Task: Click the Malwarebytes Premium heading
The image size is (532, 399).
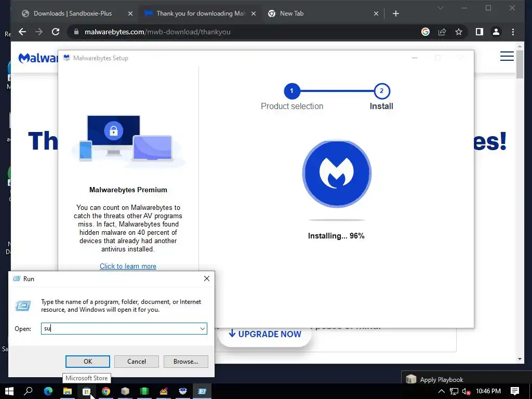Action: 128,190
